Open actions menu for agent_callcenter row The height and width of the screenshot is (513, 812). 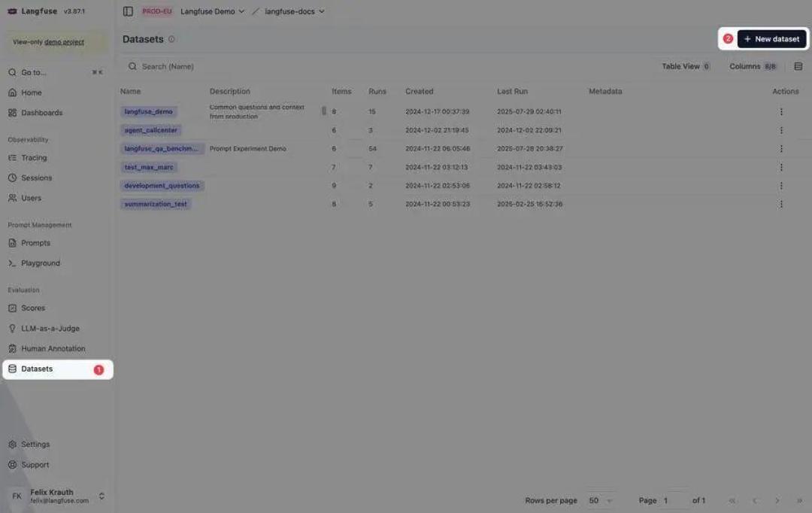tap(781, 130)
